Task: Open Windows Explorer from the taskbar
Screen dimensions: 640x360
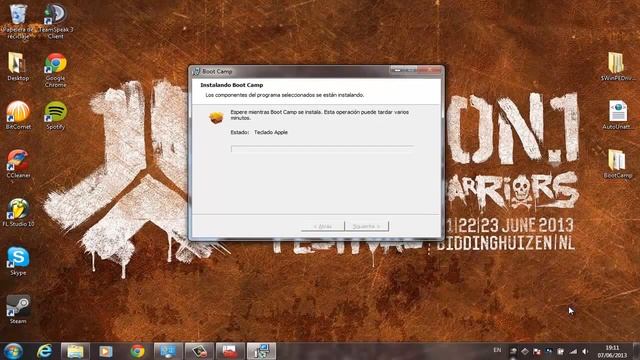Action: click(75, 351)
